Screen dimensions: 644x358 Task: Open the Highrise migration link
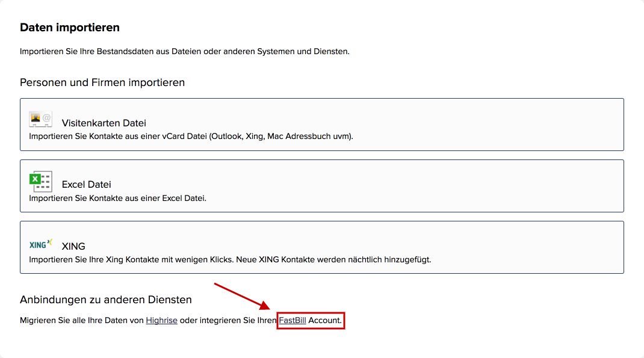pos(161,320)
